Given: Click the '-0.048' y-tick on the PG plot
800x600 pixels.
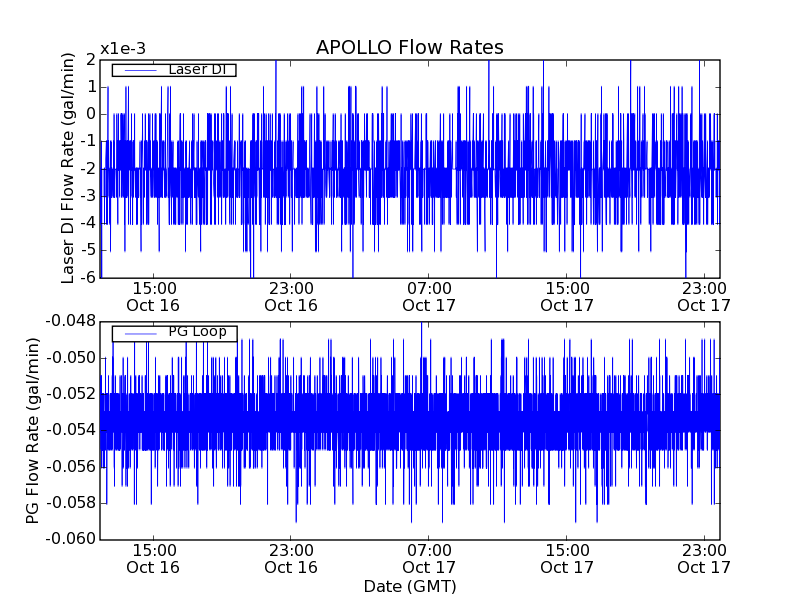Looking at the screenshot, I should 71,321.
